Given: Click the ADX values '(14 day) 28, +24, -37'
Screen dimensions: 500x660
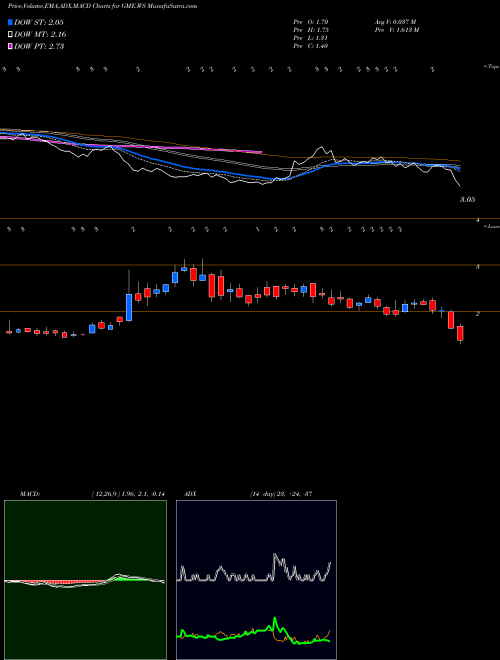Looking at the screenshot, I should [281, 494].
